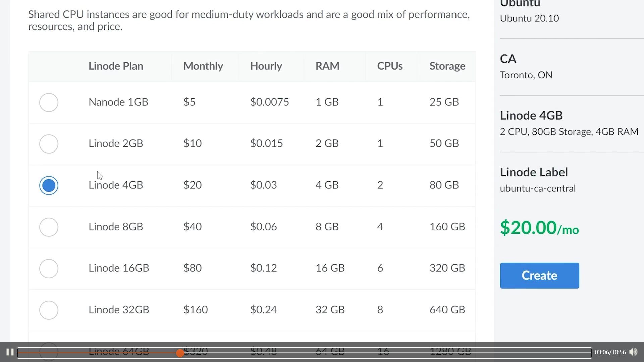Mute the video volume speaker icon
This screenshot has height=362, width=644.
click(633, 352)
